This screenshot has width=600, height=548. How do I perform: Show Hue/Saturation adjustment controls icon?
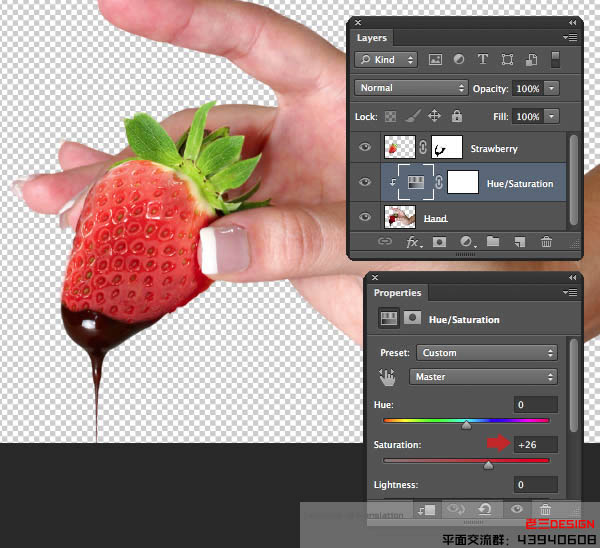pos(388,318)
